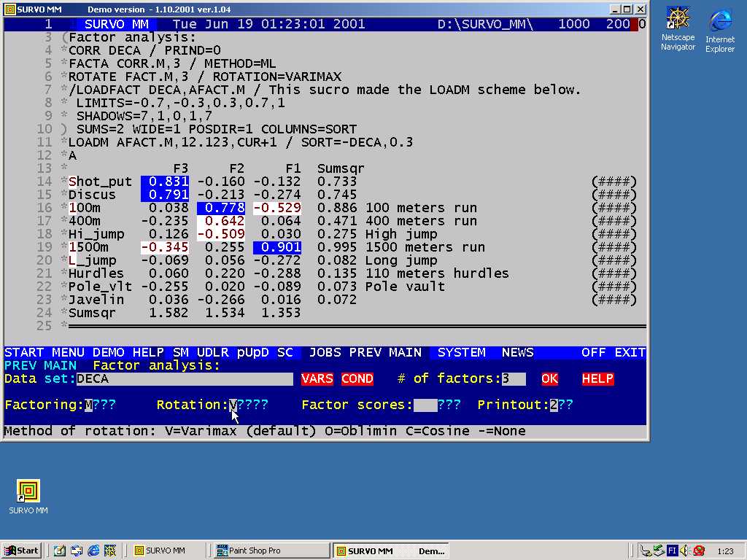Click the number of factors field
Screen dimensions: 747x560
click(513, 379)
